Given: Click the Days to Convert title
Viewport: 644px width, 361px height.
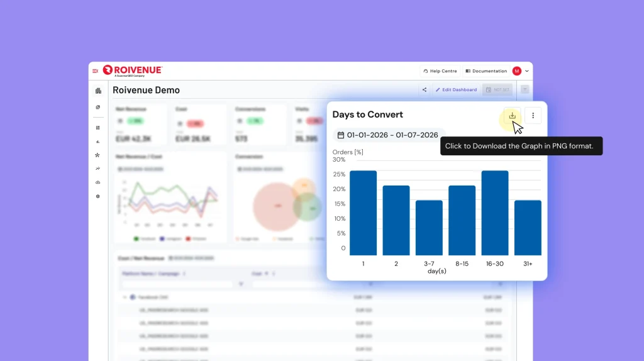Looking at the screenshot, I should click(x=367, y=114).
